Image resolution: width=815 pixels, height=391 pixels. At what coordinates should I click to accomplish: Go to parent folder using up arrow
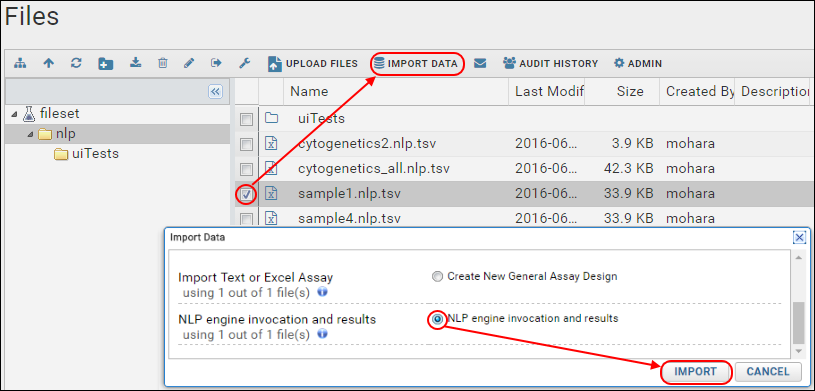48,63
